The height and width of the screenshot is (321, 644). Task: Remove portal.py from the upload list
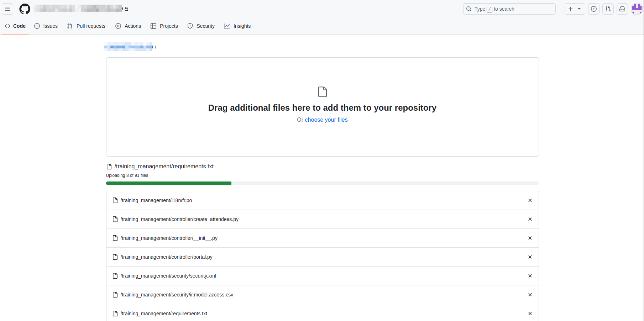click(x=530, y=257)
